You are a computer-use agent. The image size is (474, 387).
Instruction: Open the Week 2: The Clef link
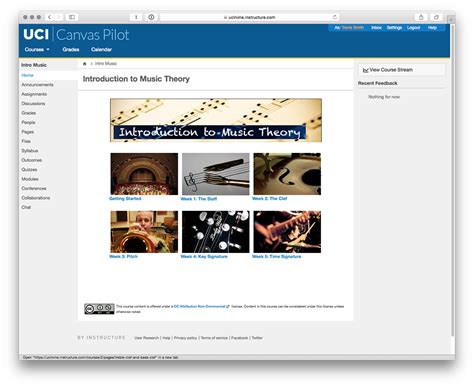269,198
